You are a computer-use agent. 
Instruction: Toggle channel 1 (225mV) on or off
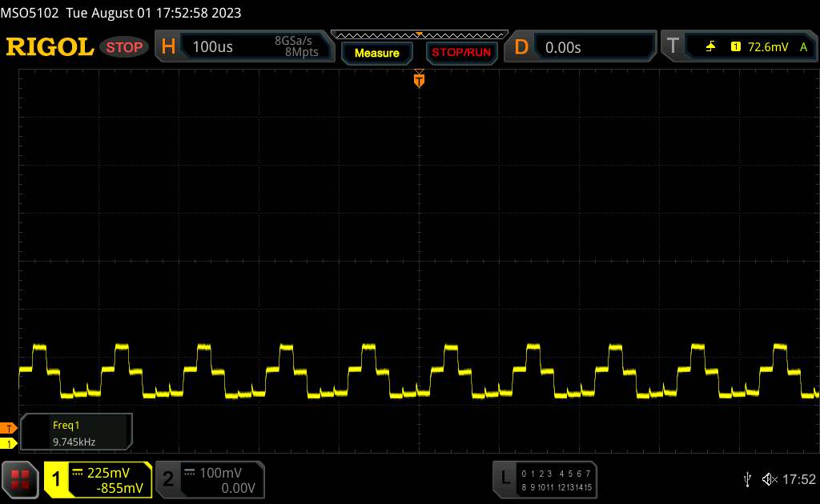[x=98, y=479]
